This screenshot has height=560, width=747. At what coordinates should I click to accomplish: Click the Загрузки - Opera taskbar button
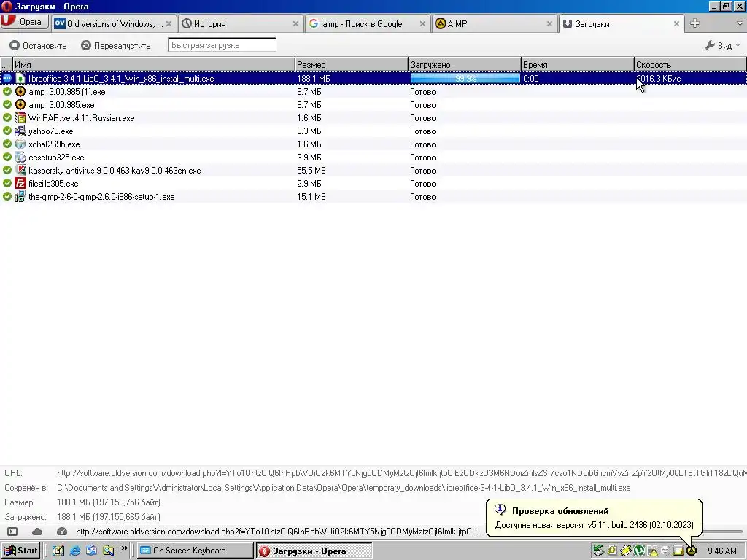tap(314, 551)
